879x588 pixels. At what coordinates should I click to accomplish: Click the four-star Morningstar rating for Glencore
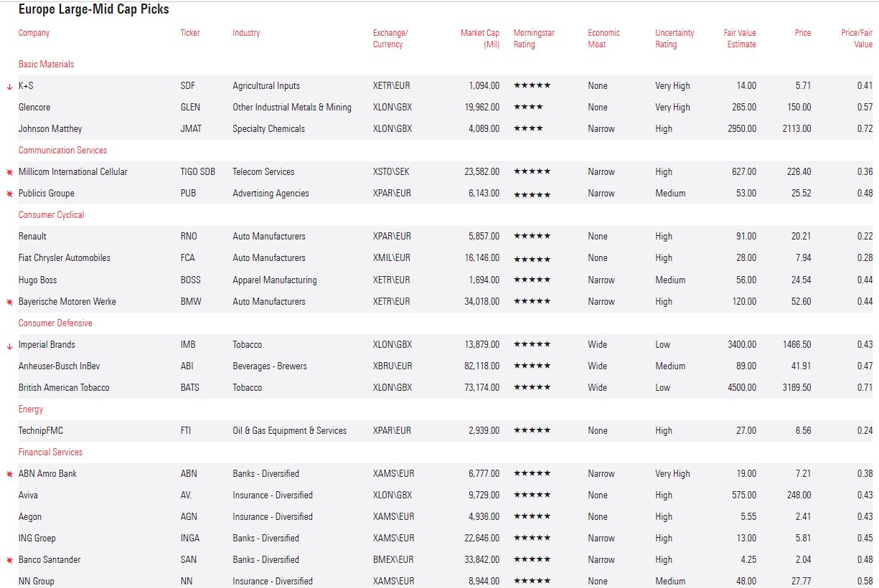(x=528, y=108)
